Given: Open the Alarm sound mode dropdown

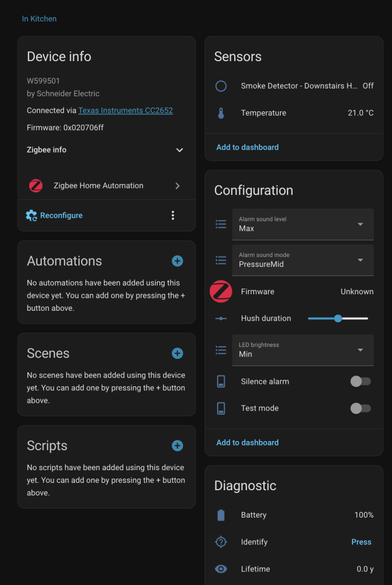Looking at the screenshot, I should point(303,260).
